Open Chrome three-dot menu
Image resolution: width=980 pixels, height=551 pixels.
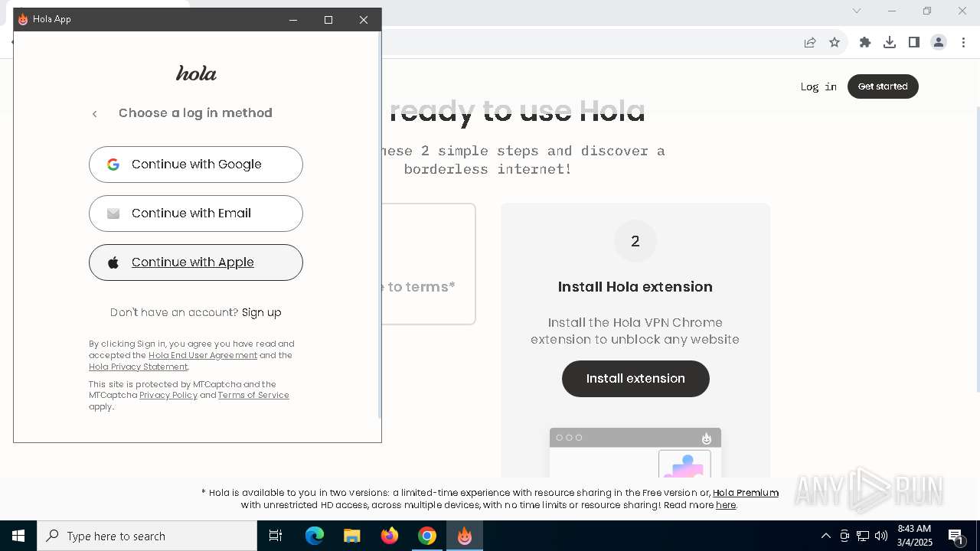[x=963, y=43]
